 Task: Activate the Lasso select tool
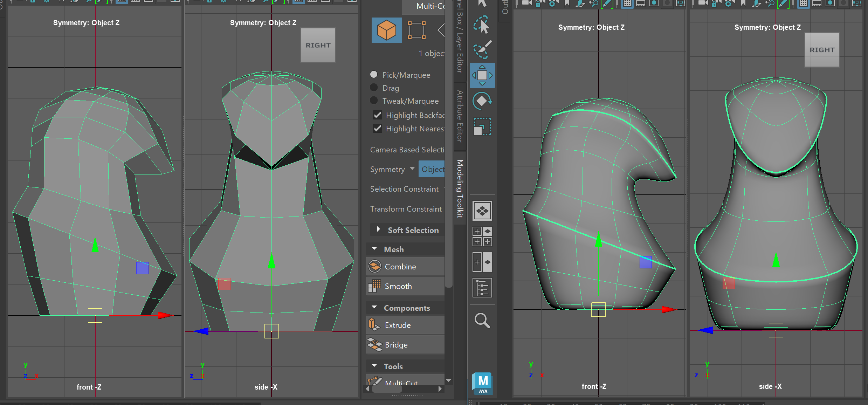482,25
